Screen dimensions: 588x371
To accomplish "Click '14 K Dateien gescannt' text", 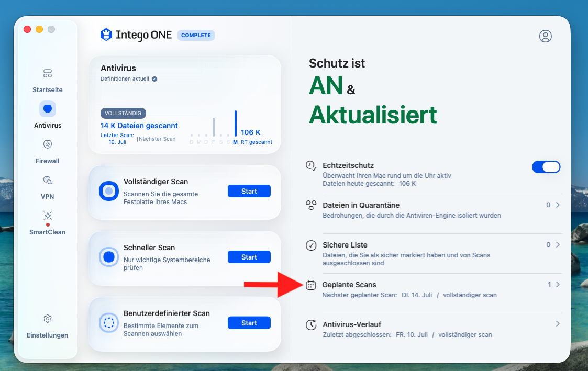I will pos(139,126).
